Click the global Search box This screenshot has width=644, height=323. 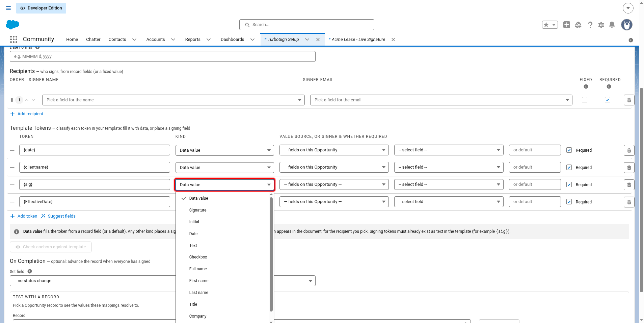click(x=307, y=25)
